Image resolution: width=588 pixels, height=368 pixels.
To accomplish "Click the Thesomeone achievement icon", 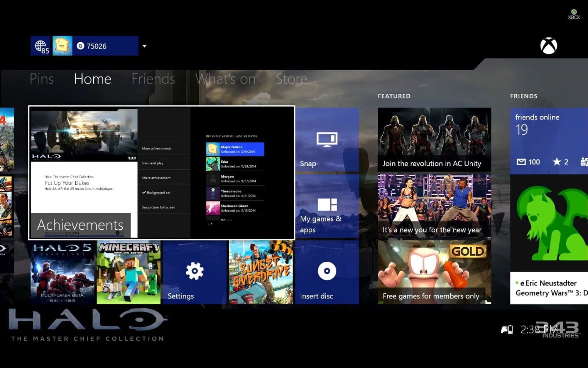I will coord(213,193).
